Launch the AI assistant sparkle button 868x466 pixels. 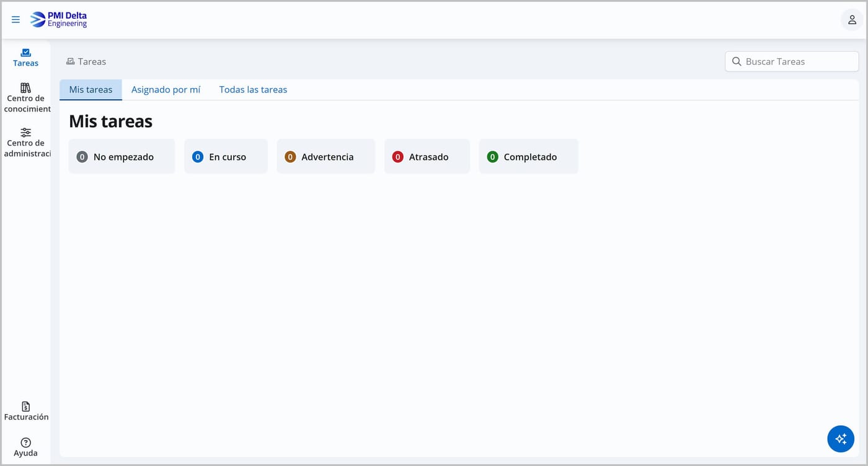click(x=841, y=439)
